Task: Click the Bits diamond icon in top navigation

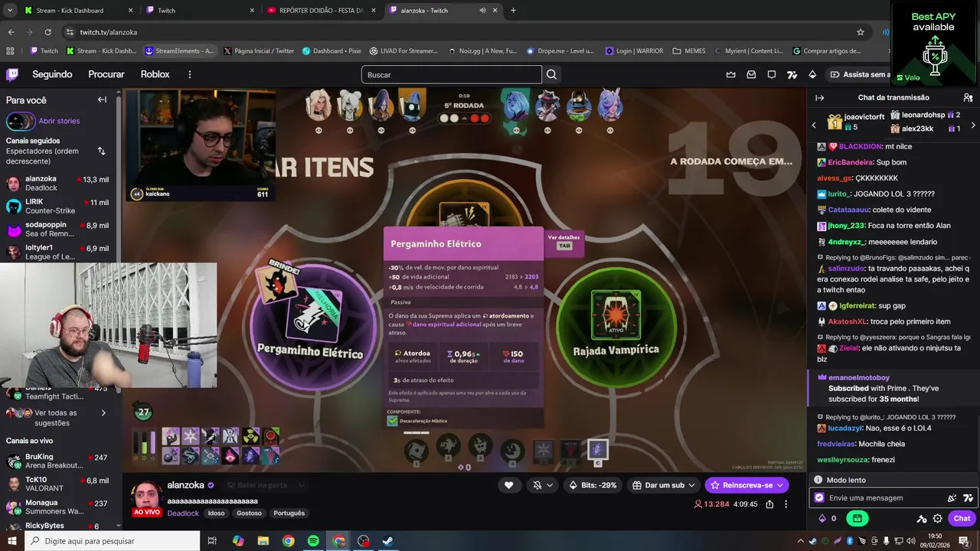Action: click(812, 74)
